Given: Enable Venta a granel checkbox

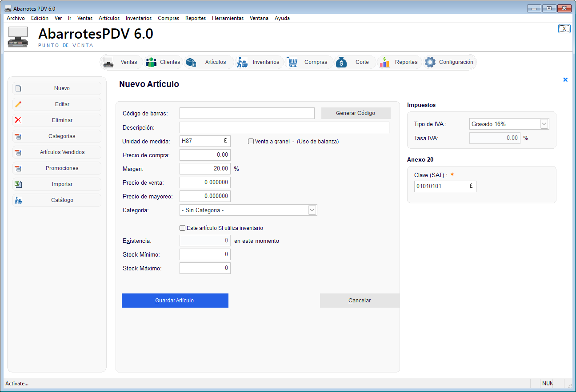Looking at the screenshot, I should click(251, 142).
